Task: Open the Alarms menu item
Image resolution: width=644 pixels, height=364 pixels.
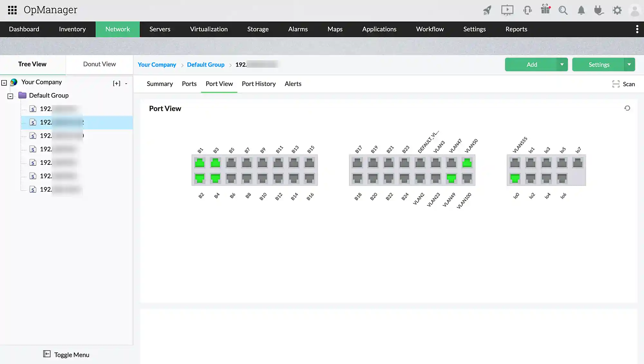Action: (298, 29)
